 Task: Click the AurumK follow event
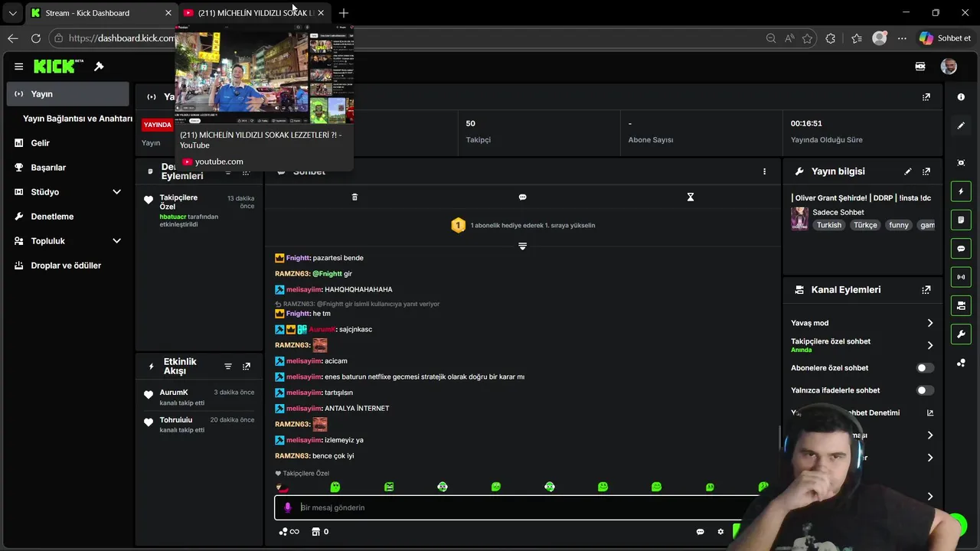click(x=199, y=397)
